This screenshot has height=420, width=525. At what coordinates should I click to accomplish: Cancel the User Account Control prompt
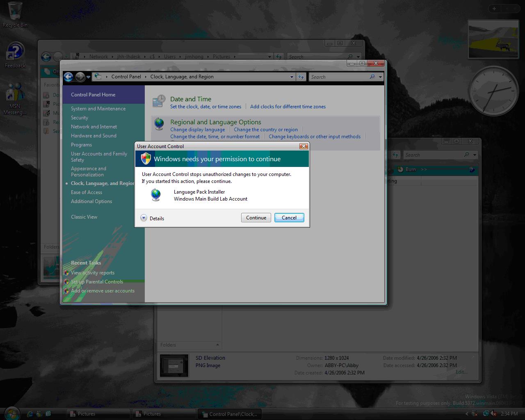[289, 218]
